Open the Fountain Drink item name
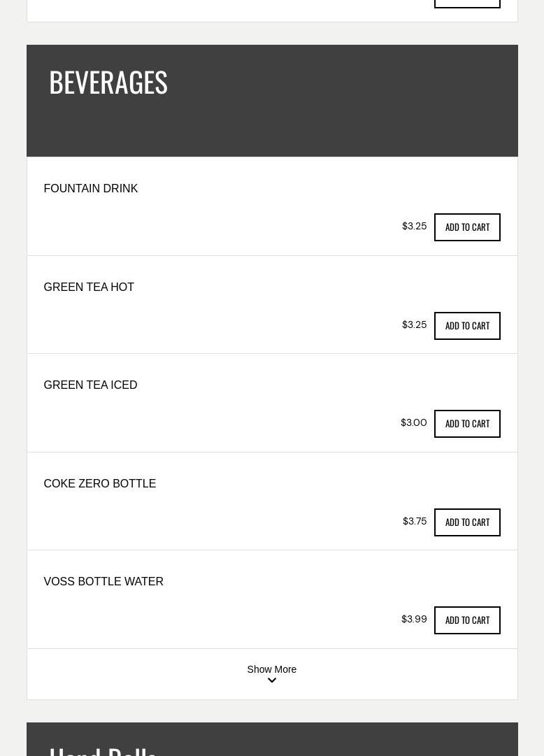 click(x=91, y=189)
